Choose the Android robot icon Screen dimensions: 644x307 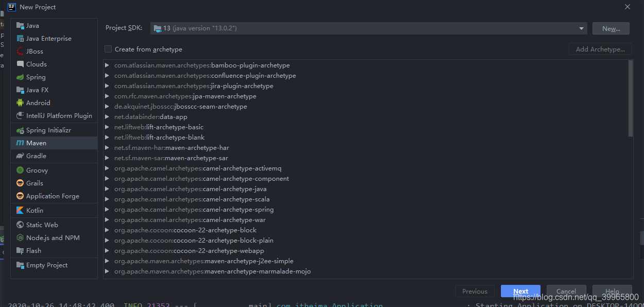pos(20,103)
